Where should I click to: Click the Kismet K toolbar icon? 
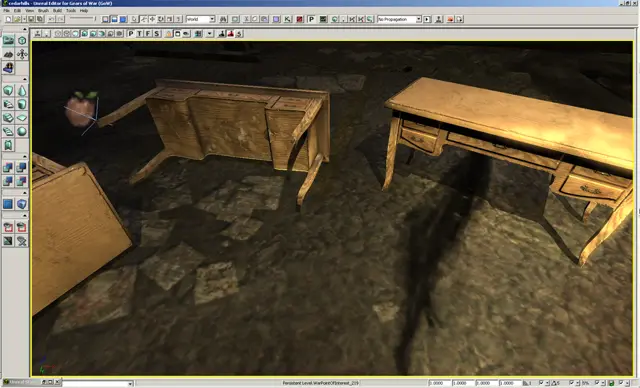pos(288,19)
